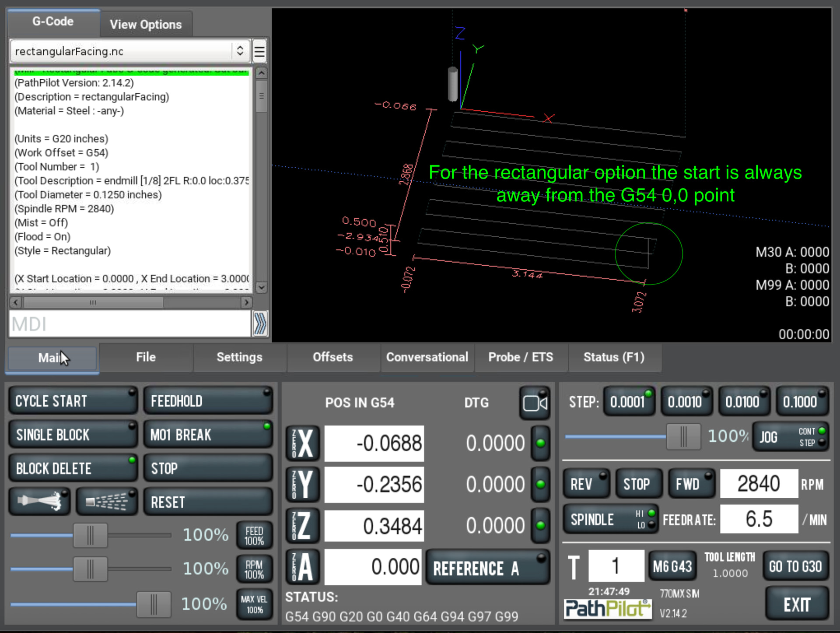Click the X axis green LED indicator
840x633 pixels.
[541, 443]
